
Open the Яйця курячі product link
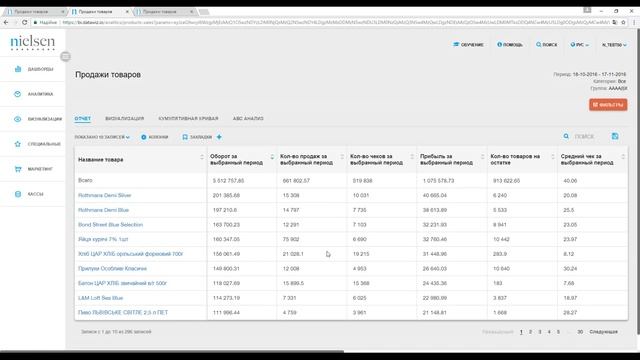tap(103, 239)
